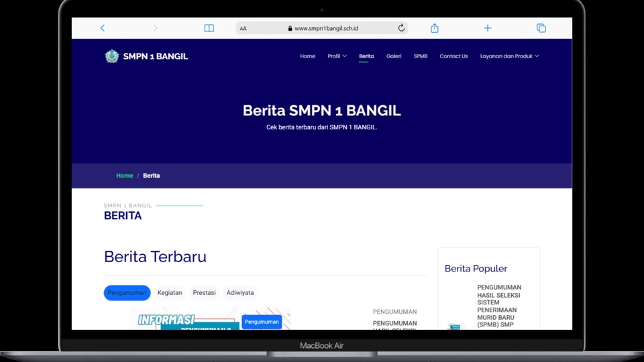Image resolution: width=644 pixels, height=362 pixels.
Task: Expand the Profil dropdown menu
Action: coord(337,56)
